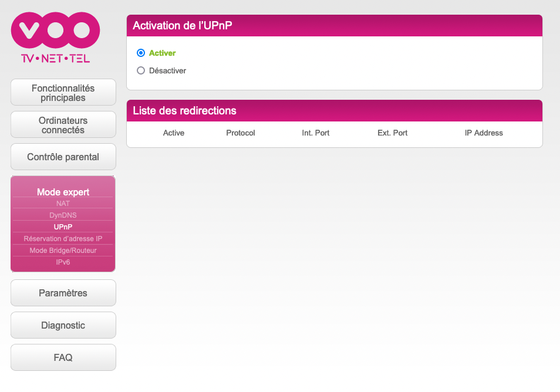
Task: Open the FAQ page
Action: pyautogui.click(x=63, y=357)
